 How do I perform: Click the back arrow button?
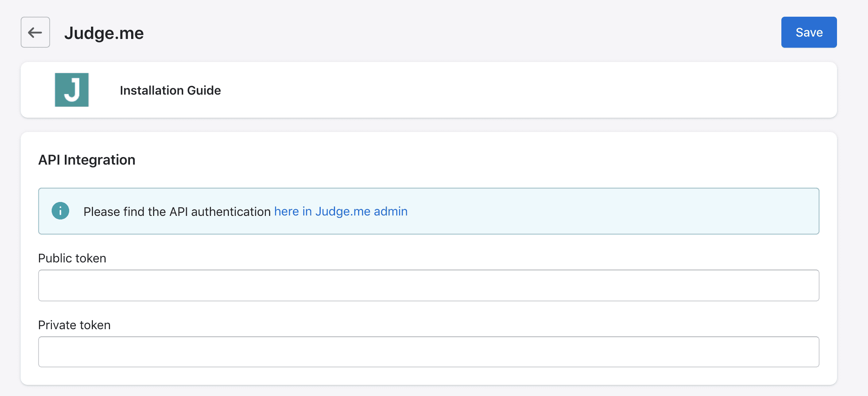35,32
